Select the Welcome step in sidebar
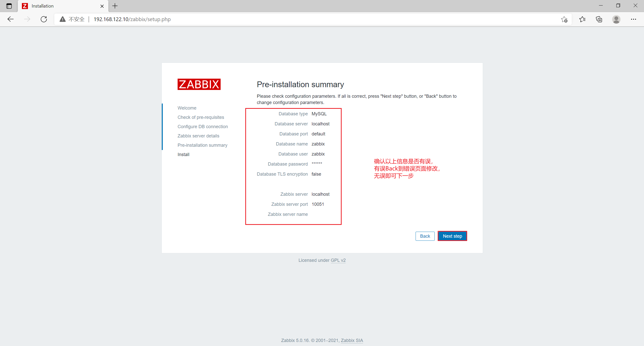Screen dimensions: 644x346 click(x=187, y=108)
